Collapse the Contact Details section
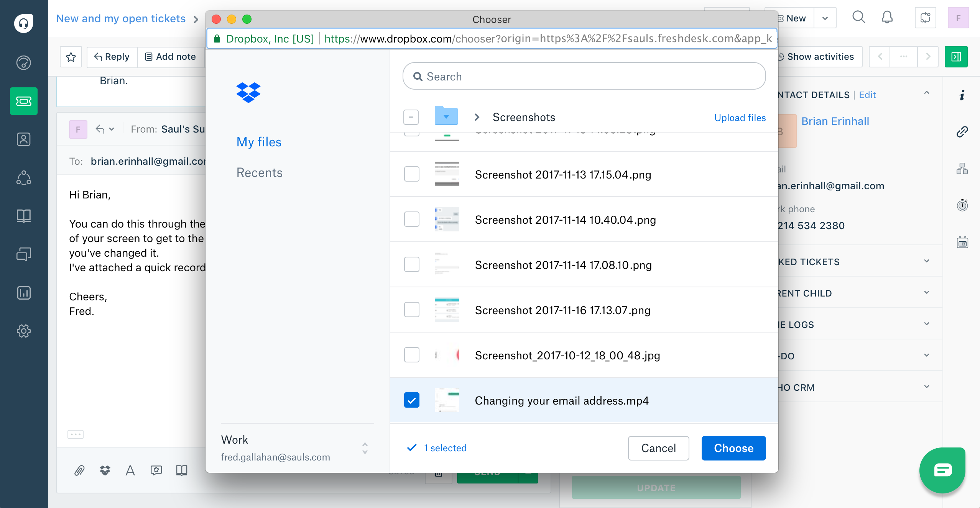980x508 pixels. (x=927, y=93)
